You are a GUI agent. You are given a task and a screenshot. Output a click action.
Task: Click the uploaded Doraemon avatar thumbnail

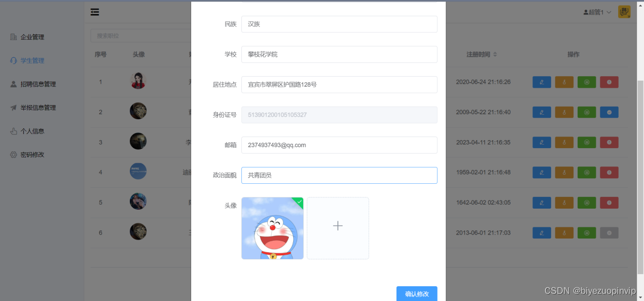pos(272,228)
